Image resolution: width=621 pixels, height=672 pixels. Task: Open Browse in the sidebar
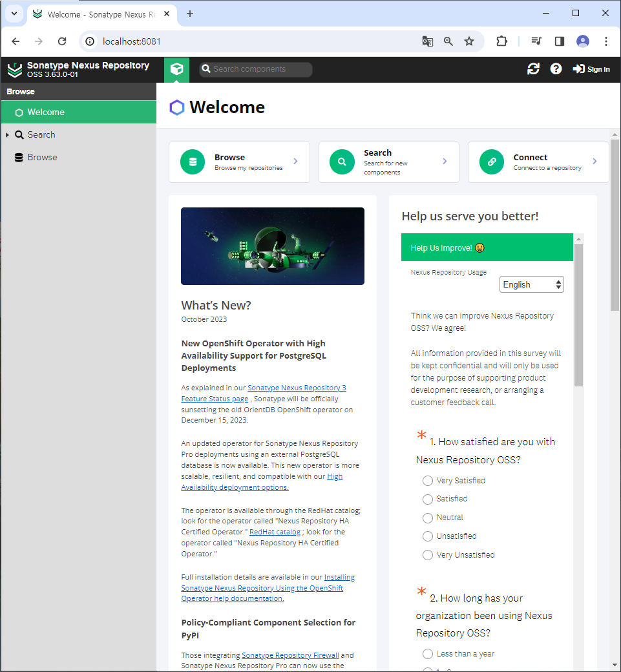(x=42, y=157)
